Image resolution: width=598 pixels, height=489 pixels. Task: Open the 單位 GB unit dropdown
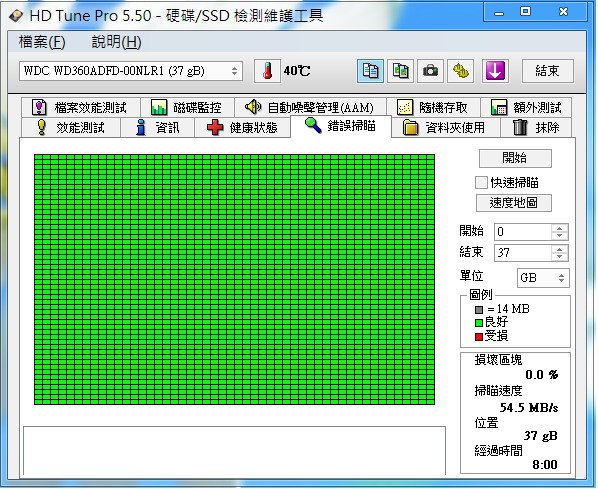[x=543, y=278]
